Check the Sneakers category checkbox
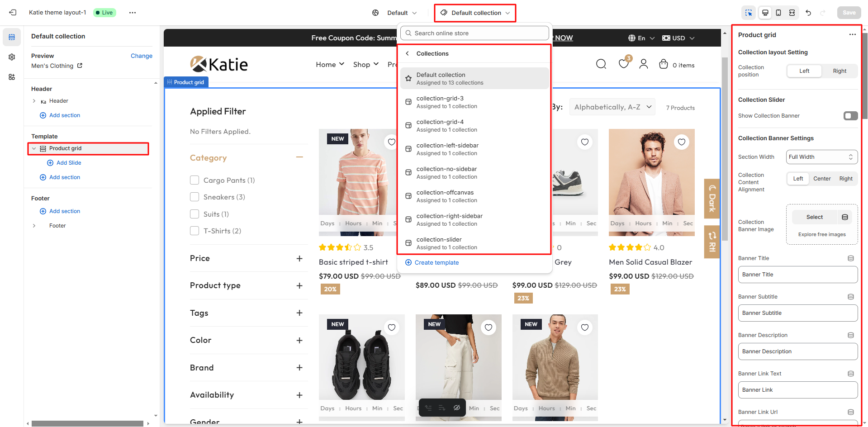 point(194,197)
